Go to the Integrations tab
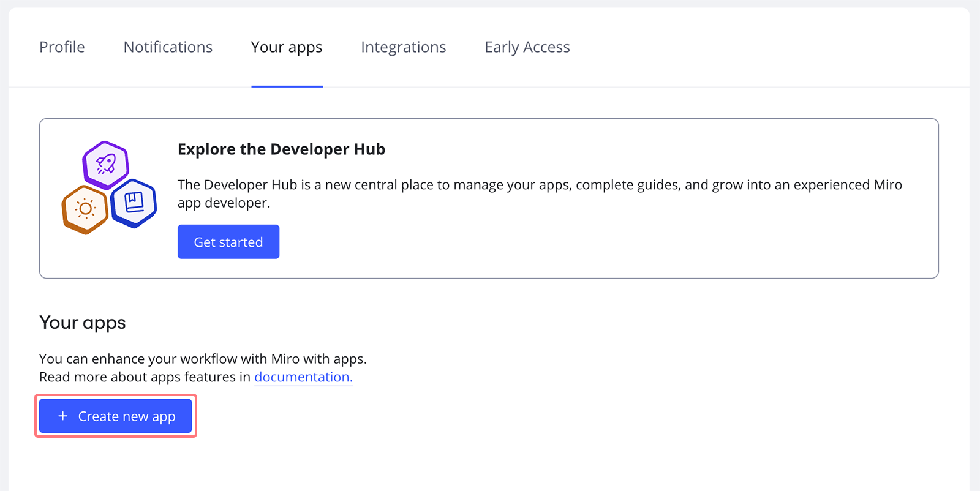Image resolution: width=980 pixels, height=491 pixels. [403, 47]
